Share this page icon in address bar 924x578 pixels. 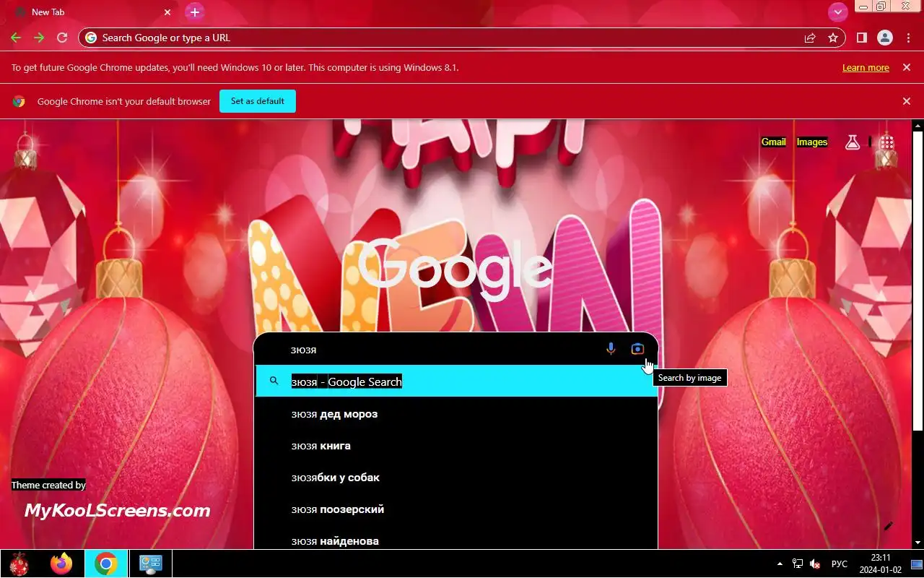point(810,38)
